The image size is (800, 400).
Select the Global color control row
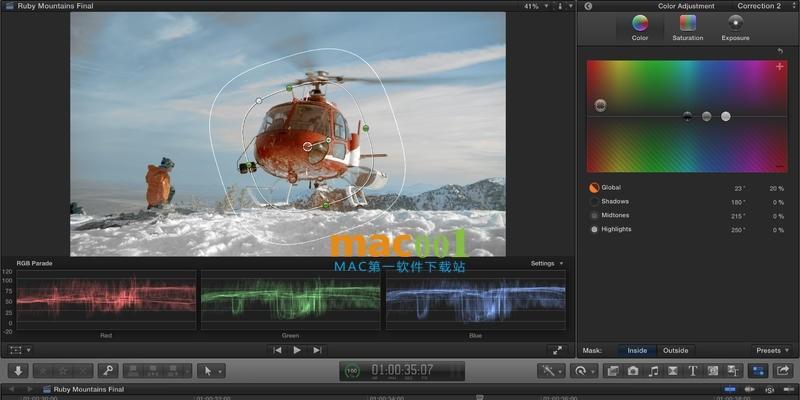686,188
